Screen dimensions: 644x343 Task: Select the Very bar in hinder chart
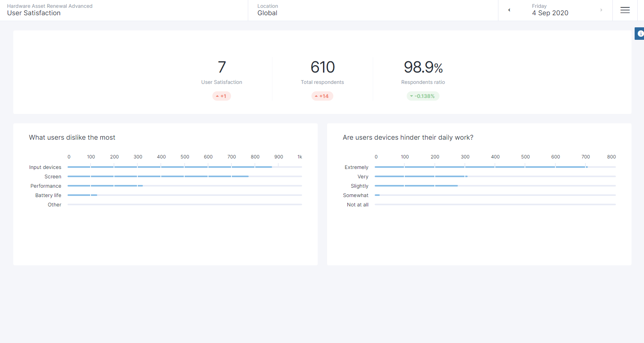coord(421,176)
